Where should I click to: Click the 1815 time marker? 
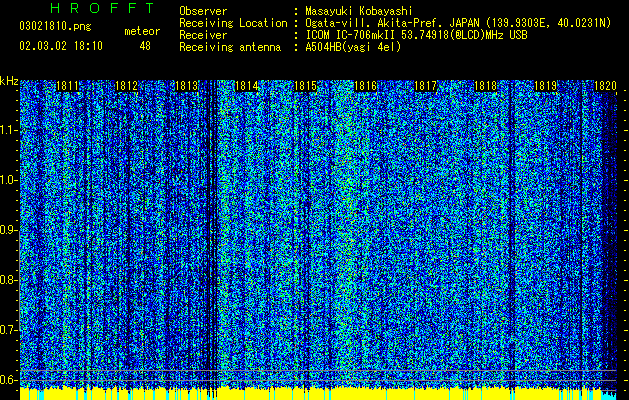[306, 86]
